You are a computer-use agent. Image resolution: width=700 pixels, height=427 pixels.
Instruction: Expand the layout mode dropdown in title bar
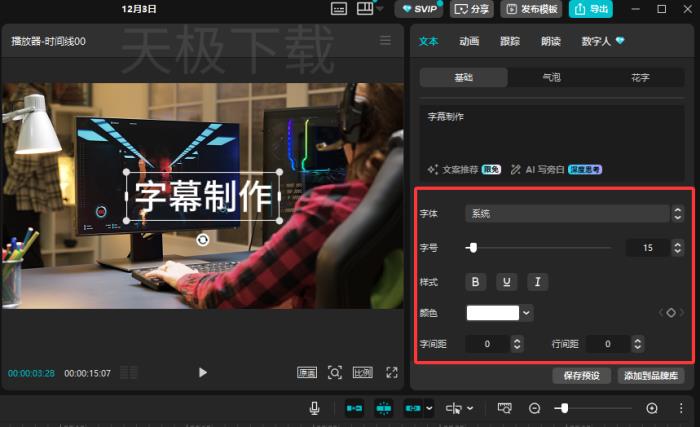point(380,10)
